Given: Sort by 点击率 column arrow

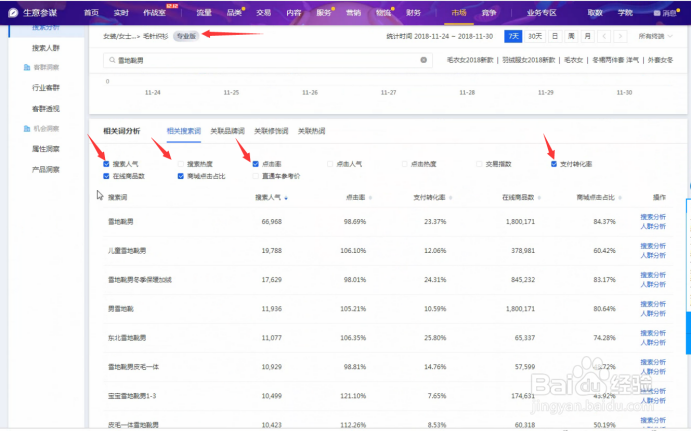Looking at the screenshot, I should pos(370,198).
